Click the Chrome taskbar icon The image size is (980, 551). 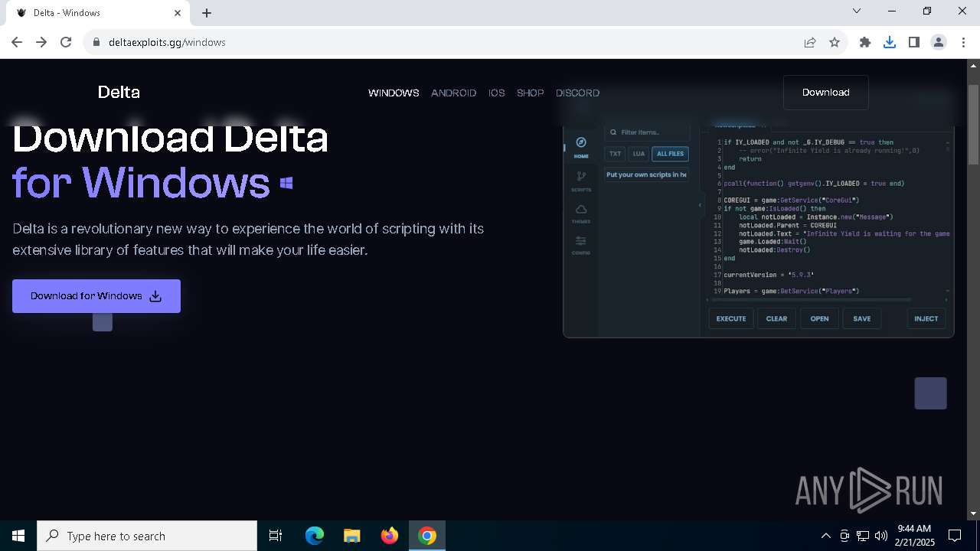pyautogui.click(x=427, y=536)
